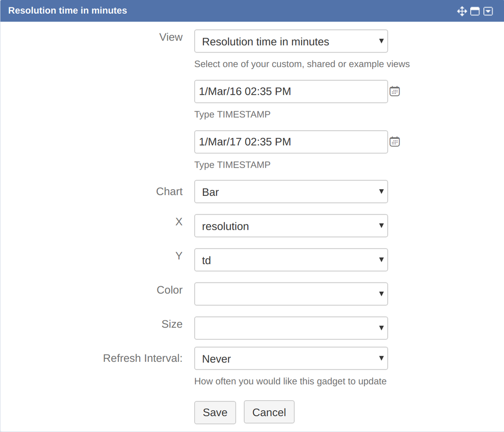The height and width of the screenshot is (432, 504).
Task: Click the move gadget icon in the header
Action: (462, 11)
